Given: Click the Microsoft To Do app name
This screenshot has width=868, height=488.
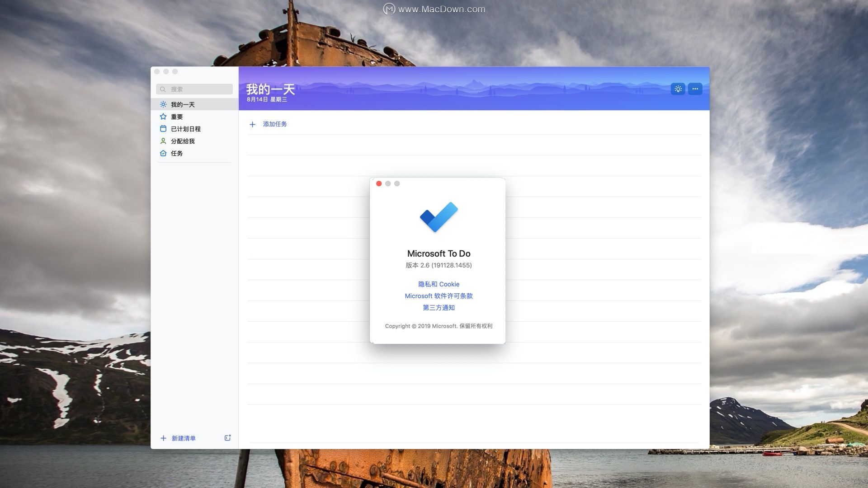Looking at the screenshot, I should (x=439, y=253).
